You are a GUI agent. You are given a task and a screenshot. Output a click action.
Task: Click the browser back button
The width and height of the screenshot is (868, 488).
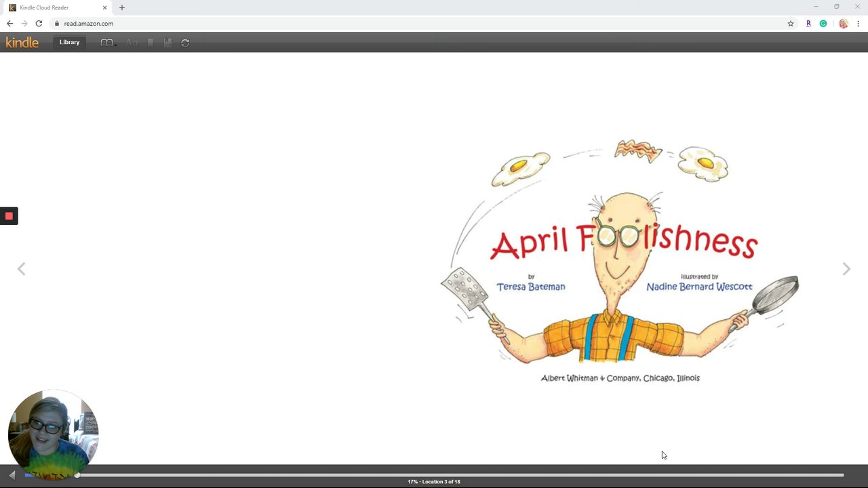tap(9, 23)
